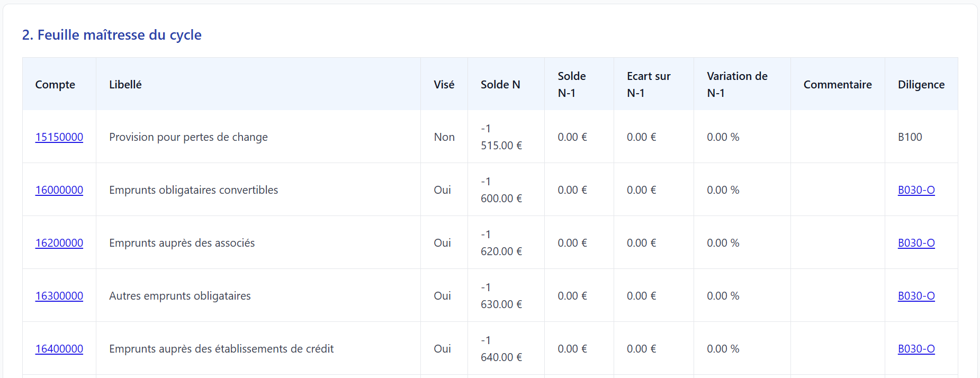Open account link 16200000

pyautogui.click(x=59, y=243)
